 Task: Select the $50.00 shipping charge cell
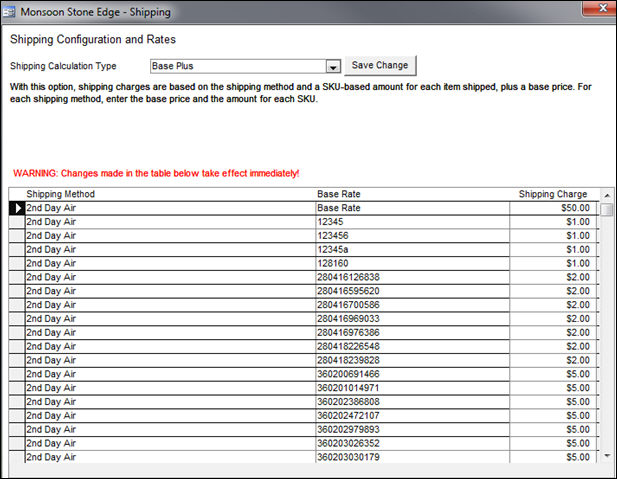click(x=554, y=208)
